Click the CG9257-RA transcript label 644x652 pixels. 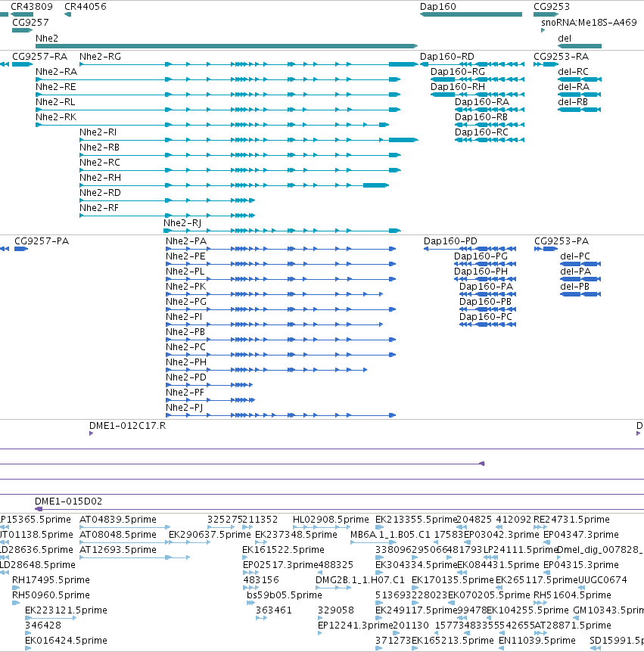(x=40, y=57)
